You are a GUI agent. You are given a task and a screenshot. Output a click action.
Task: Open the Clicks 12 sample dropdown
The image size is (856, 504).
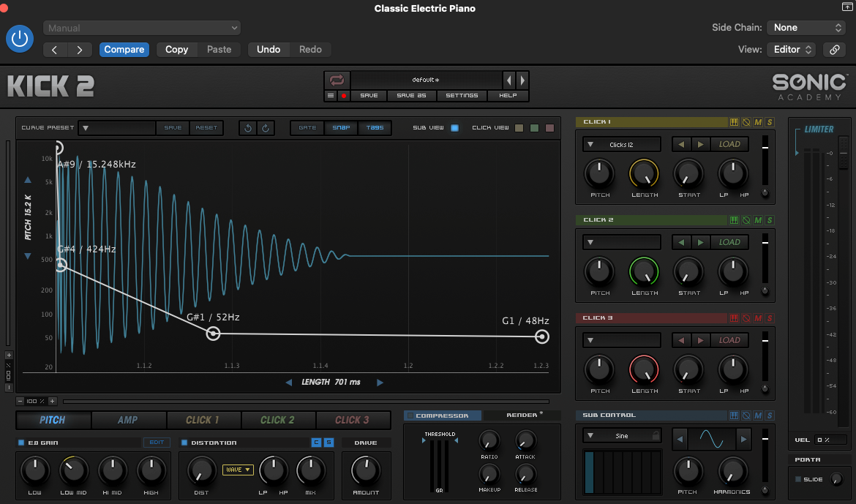[622, 145]
